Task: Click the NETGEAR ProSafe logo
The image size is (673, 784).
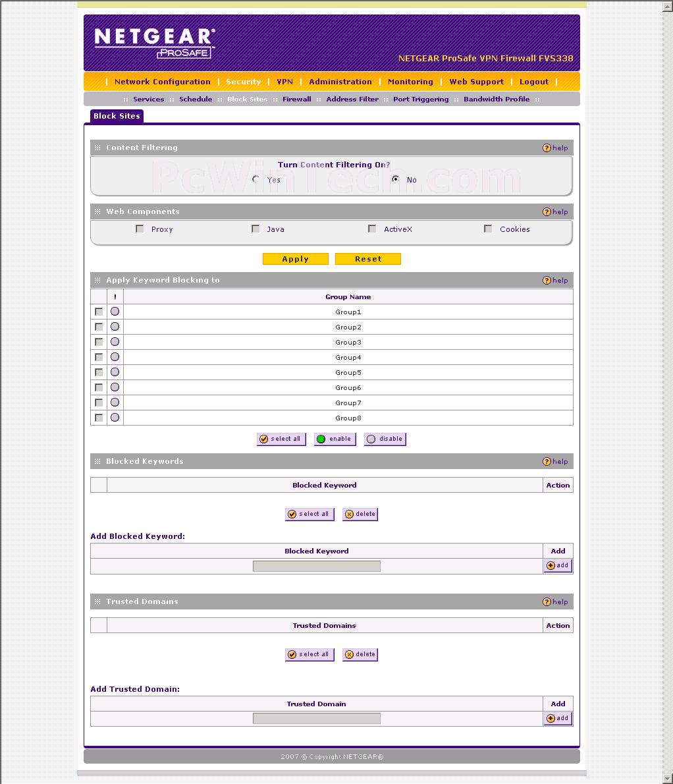Action: pos(155,43)
